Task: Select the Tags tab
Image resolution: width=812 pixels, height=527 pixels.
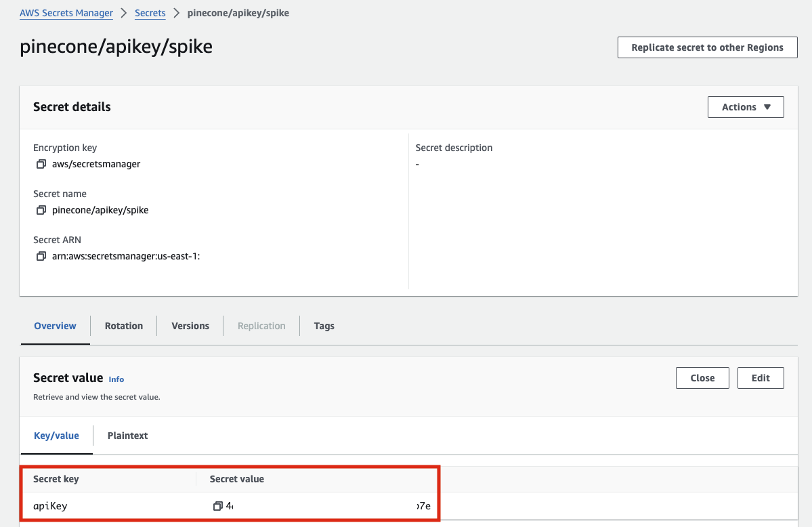Action: point(324,326)
